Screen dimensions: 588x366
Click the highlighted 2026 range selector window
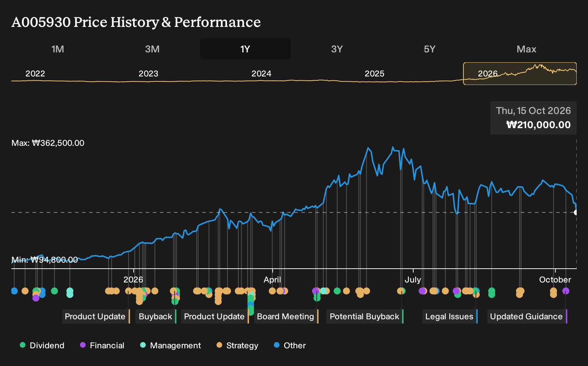point(520,74)
